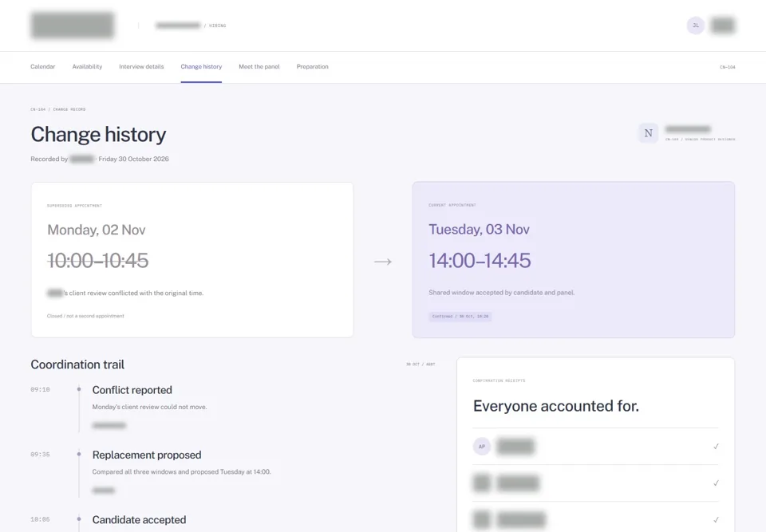This screenshot has width=766, height=532.
Task: Click the checkmark beside the AP receipt
Action: 716,446
